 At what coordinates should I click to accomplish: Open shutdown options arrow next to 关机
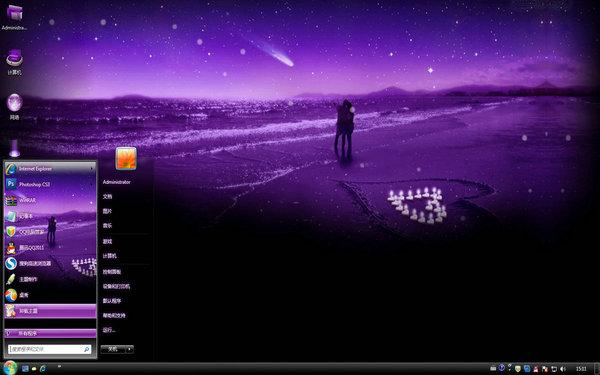pyautogui.click(x=130, y=349)
